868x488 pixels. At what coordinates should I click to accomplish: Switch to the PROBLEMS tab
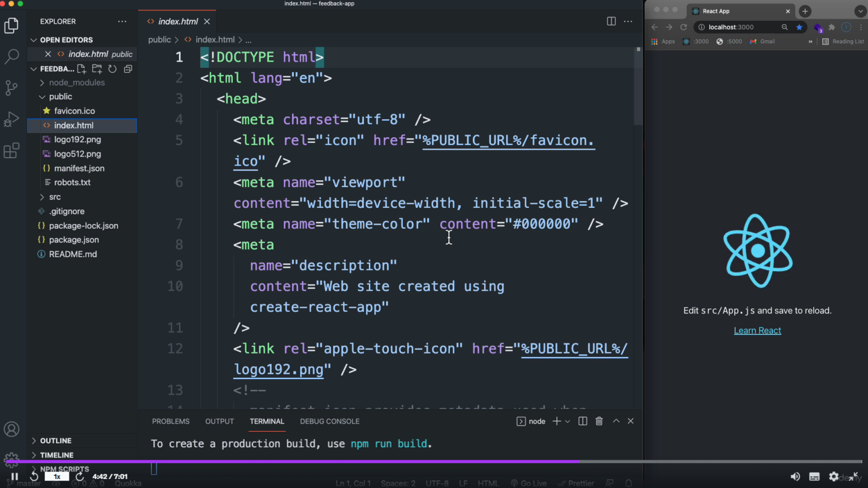[x=171, y=421]
